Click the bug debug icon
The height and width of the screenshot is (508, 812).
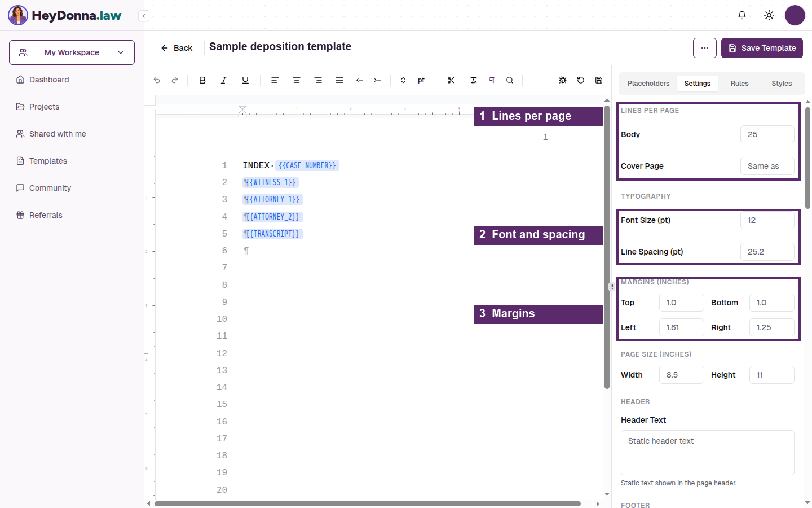pyautogui.click(x=563, y=80)
